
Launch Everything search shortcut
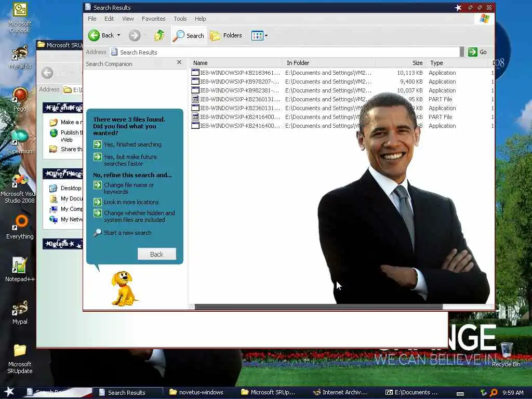pyautogui.click(x=20, y=227)
